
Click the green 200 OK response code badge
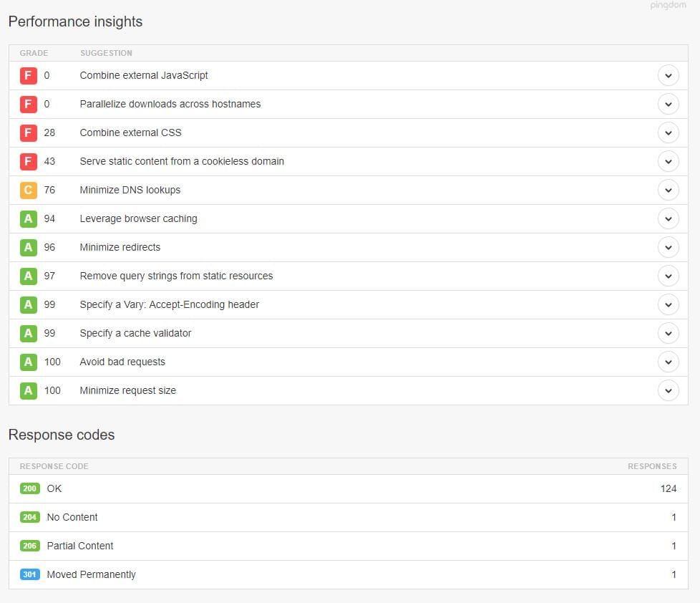pos(30,488)
